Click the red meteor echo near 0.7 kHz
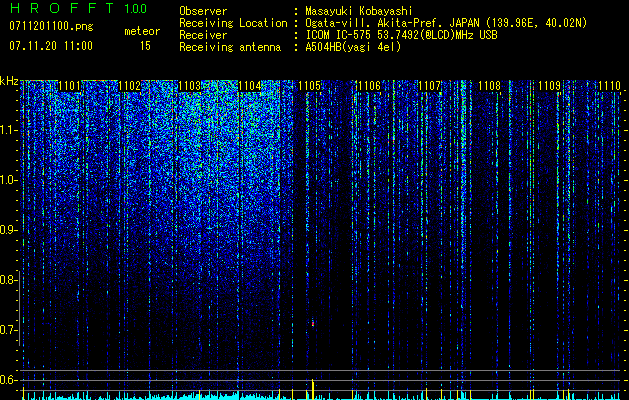Image resolution: width=629 pixels, height=400 pixels. tap(312, 323)
